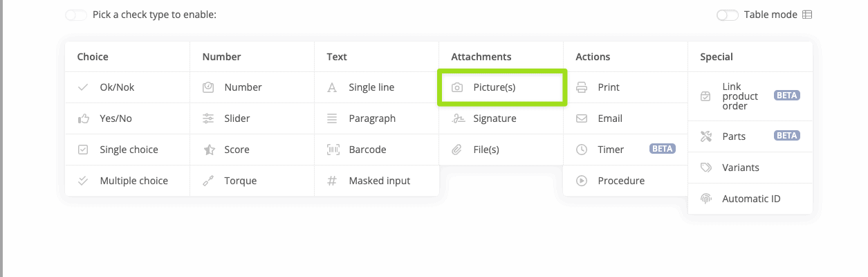Click the Torque wrench icon
This screenshot has height=277, width=868.
pos(208,181)
